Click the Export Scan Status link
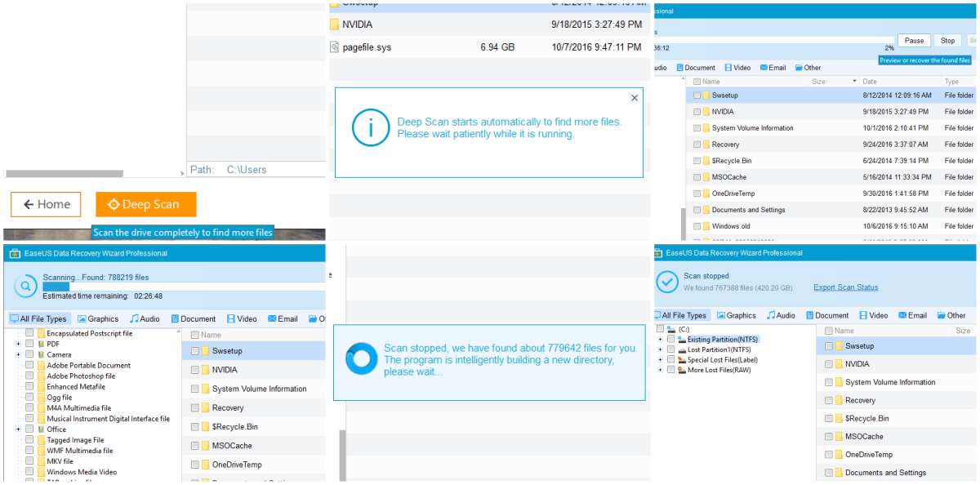 (x=846, y=287)
